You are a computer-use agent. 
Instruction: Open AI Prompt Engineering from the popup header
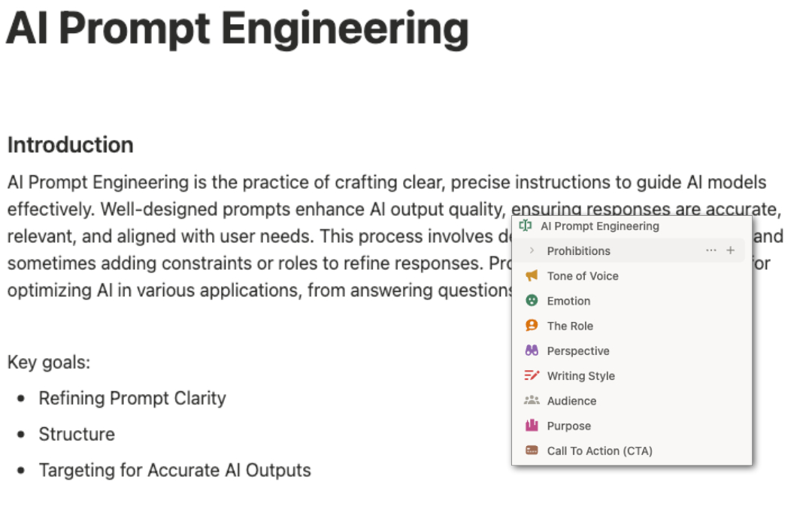599,226
